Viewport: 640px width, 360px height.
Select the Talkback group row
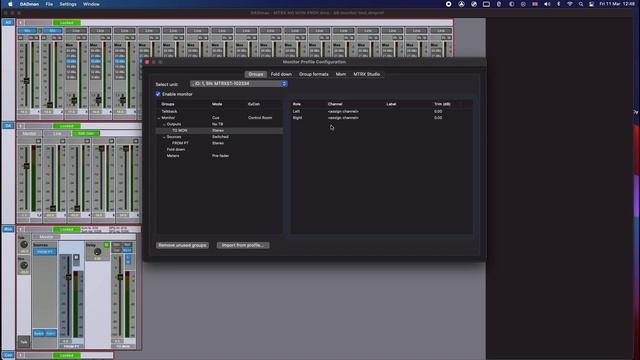(219, 111)
